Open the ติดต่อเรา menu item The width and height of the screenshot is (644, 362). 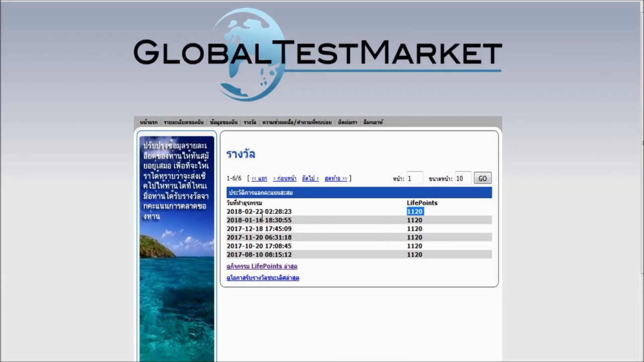pyautogui.click(x=348, y=122)
